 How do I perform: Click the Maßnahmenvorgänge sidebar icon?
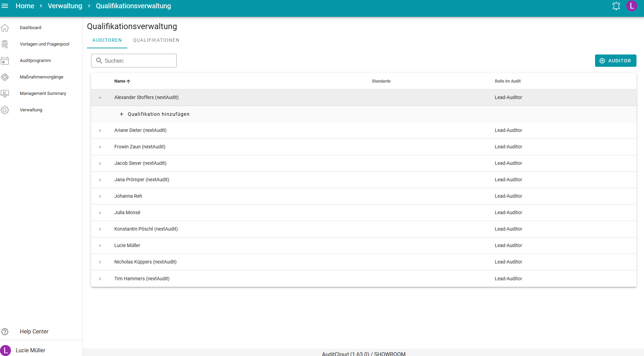tap(5, 77)
